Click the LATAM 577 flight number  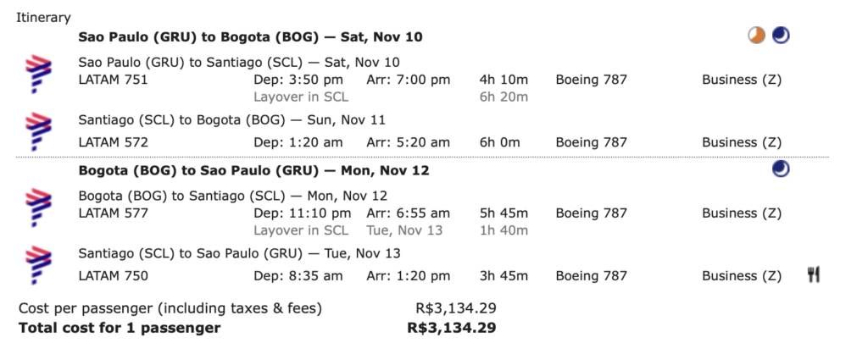pyautogui.click(x=113, y=213)
